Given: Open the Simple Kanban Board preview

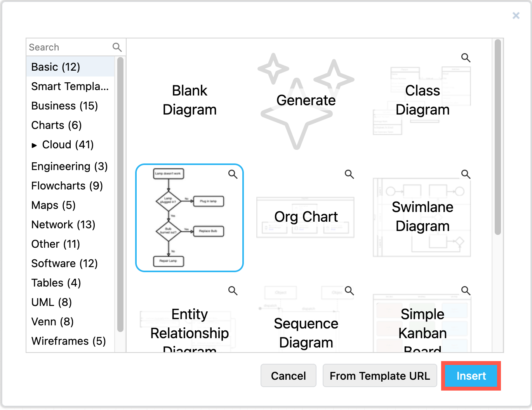Looking at the screenshot, I should (466, 291).
